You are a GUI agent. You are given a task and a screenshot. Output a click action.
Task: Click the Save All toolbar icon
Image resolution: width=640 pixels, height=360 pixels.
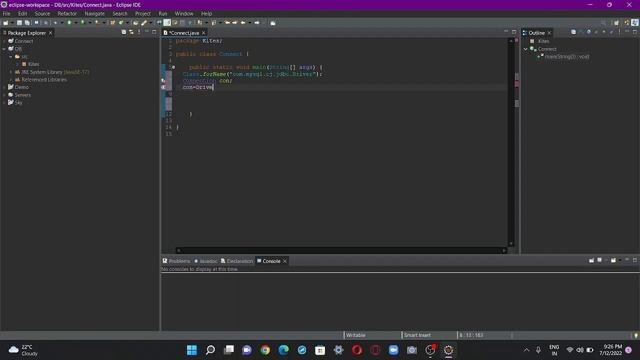(27, 23)
